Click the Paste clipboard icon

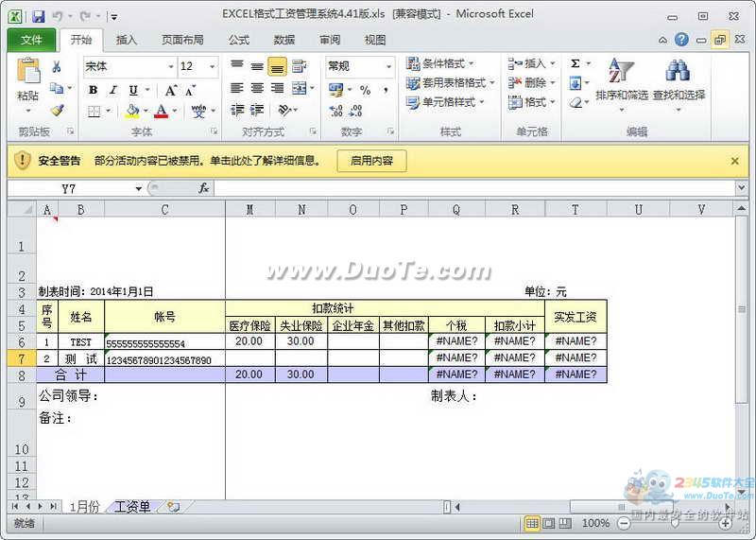tap(28, 71)
